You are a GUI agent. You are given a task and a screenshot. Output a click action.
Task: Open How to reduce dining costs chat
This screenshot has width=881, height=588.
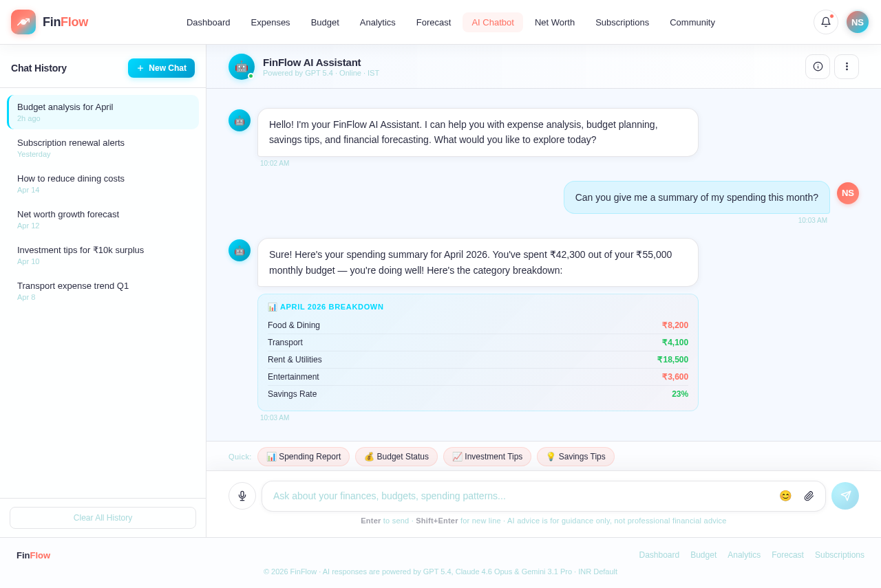(x=103, y=184)
